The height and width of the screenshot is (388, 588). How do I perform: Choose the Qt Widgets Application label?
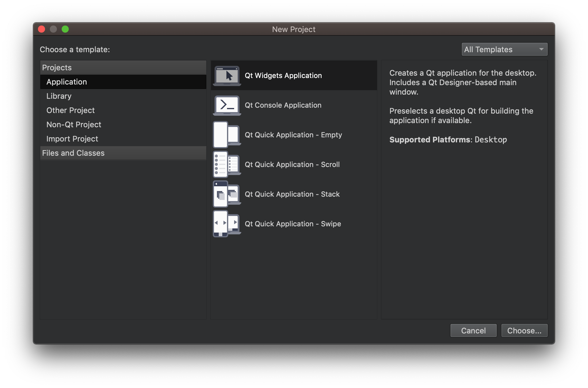pos(283,76)
